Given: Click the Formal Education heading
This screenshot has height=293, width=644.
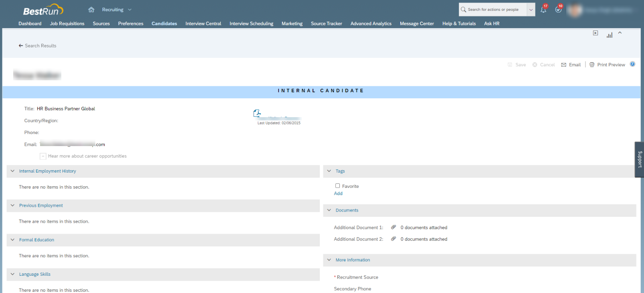Looking at the screenshot, I should pyautogui.click(x=36, y=240).
